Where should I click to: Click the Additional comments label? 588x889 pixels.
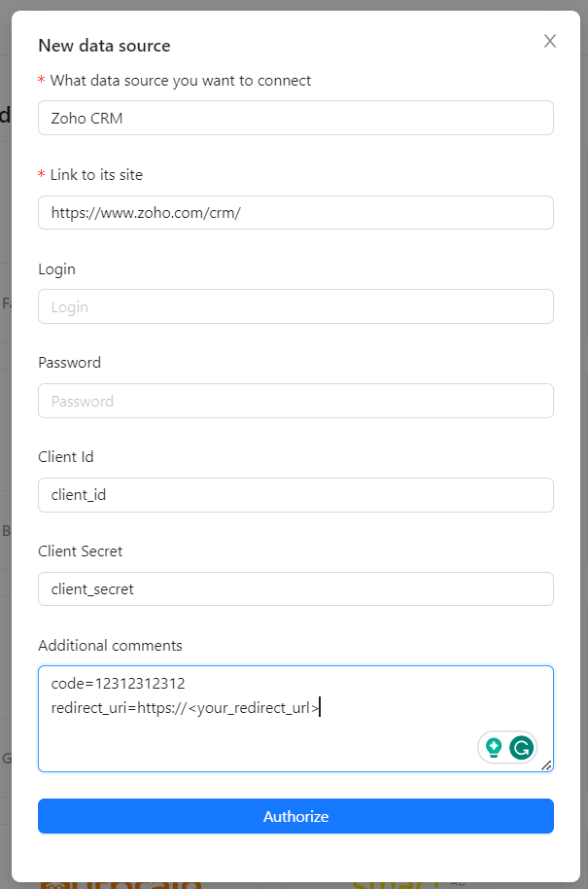pyautogui.click(x=111, y=645)
